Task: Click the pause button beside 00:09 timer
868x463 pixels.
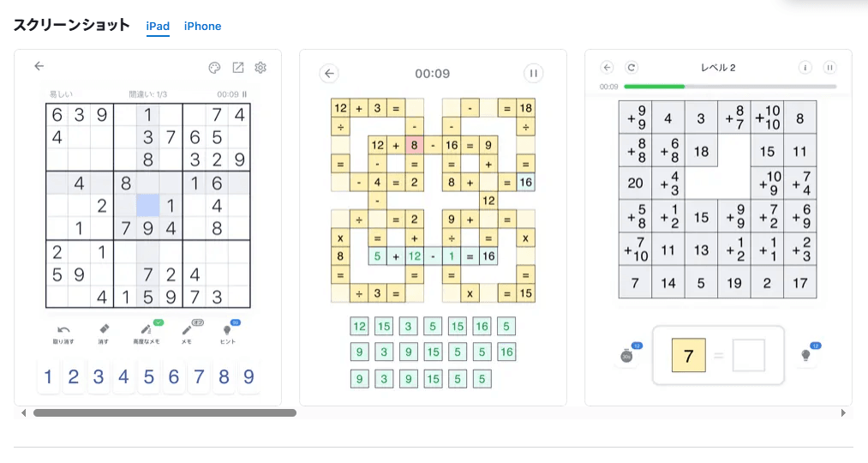Action: click(534, 73)
